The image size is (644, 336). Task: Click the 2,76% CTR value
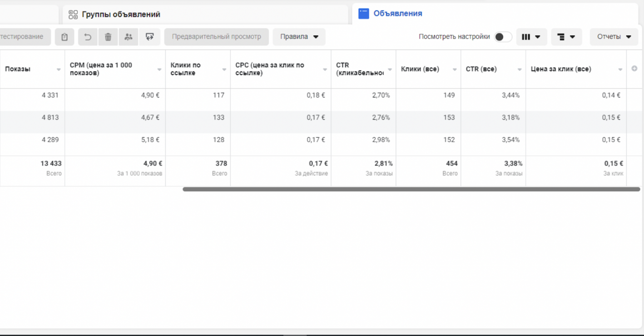click(x=381, y=117)
